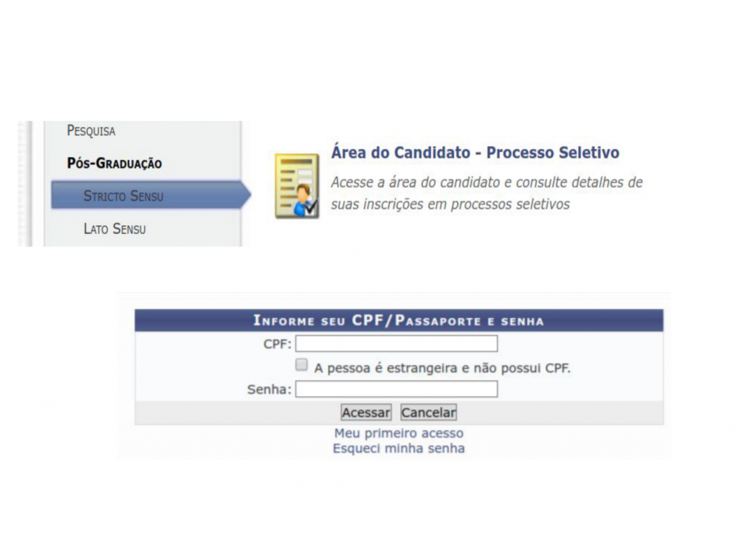Focus the CPF input field
756x535 pixels.
coord(396,344)
